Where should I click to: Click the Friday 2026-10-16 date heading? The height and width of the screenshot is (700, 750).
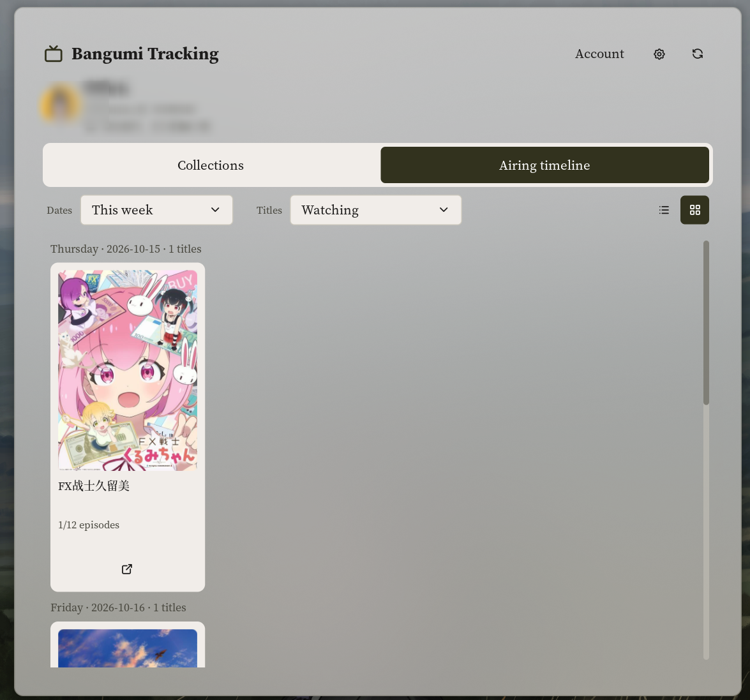(118, 607)
